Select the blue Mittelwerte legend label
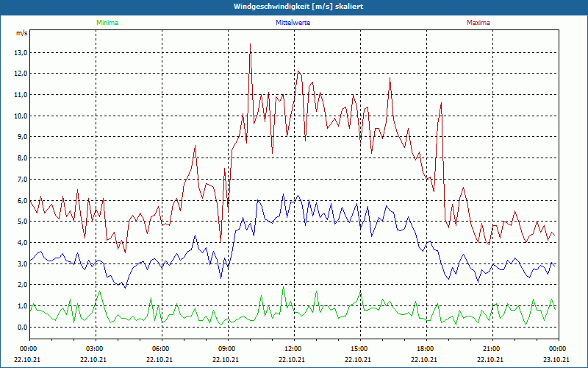This screenshot has height=368, width=588. click(x=293, y=23)
